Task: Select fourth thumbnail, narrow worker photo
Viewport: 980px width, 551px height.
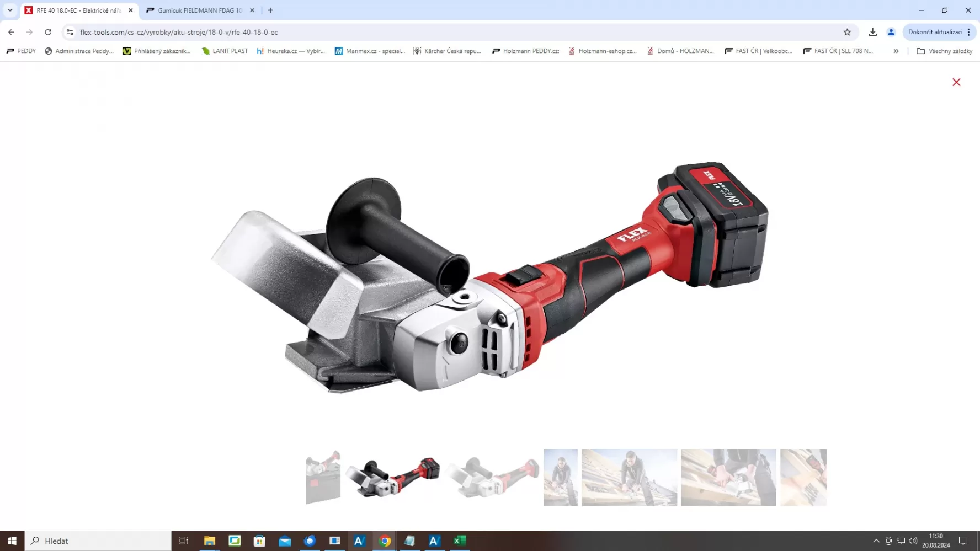Action: 561,477
